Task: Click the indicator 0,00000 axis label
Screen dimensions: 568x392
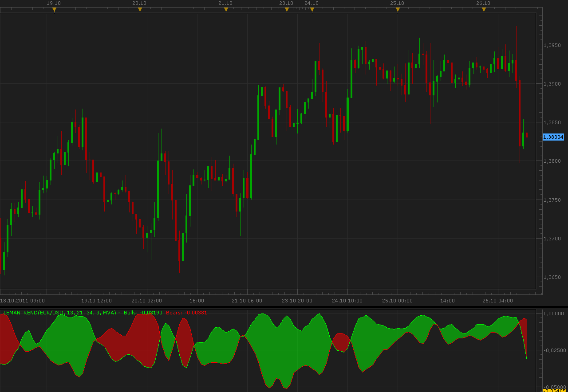Action: coord(554,314)
